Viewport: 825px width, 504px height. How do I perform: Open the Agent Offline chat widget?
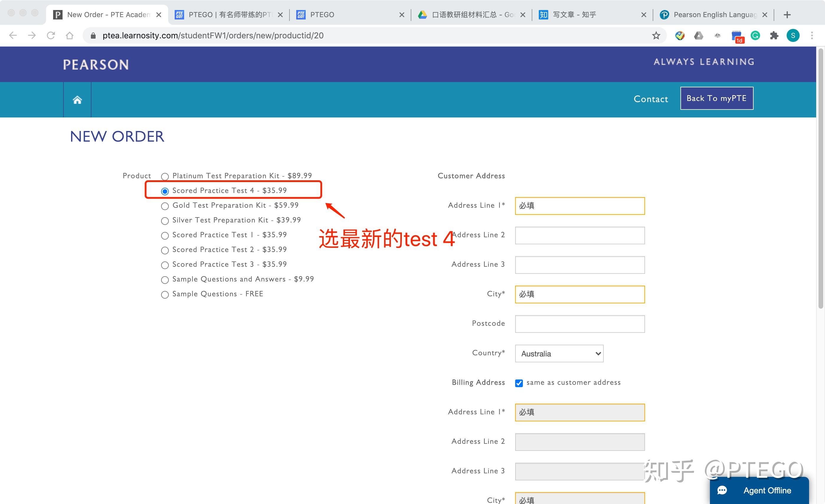[759, 490]
